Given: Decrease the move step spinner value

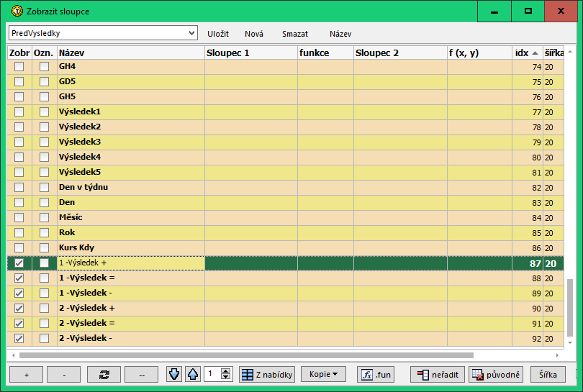Looking at the screenshot, I should pos(225,377).
